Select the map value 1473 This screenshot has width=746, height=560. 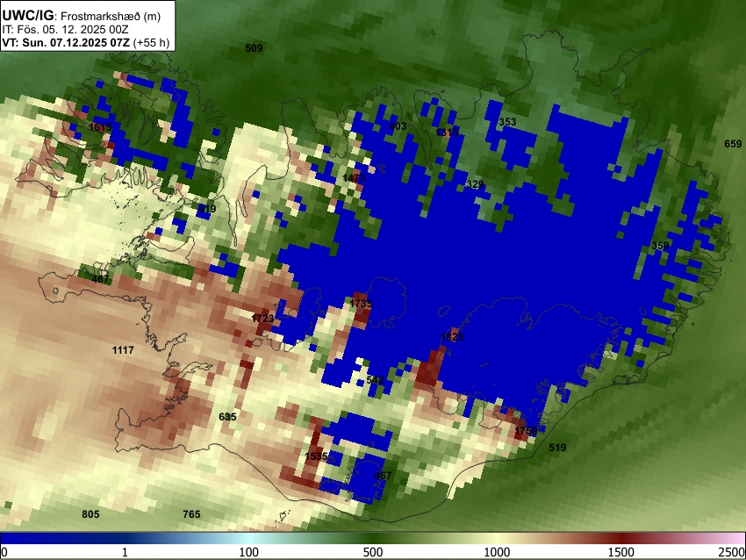354,178
